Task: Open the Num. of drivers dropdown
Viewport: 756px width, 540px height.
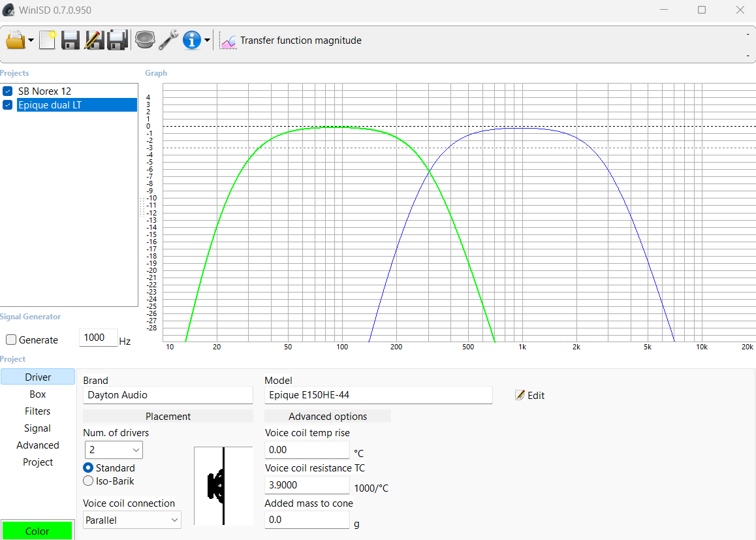Action: pos(114,450)
